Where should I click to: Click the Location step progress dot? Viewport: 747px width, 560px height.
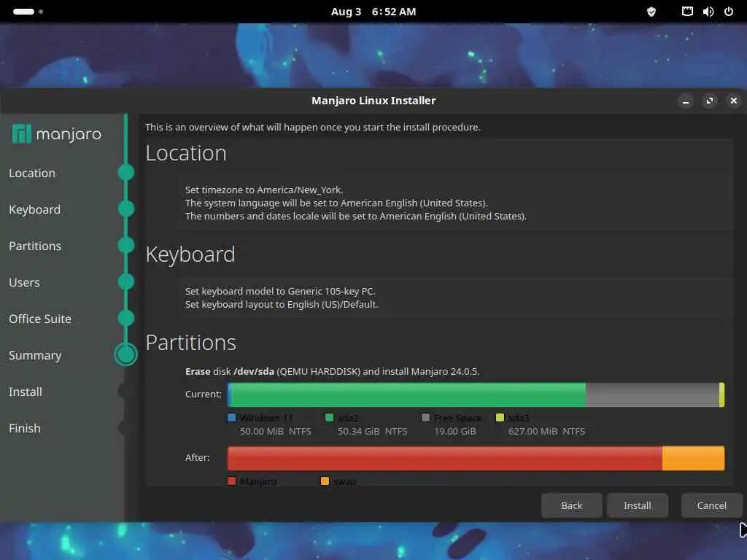point(126,172)
